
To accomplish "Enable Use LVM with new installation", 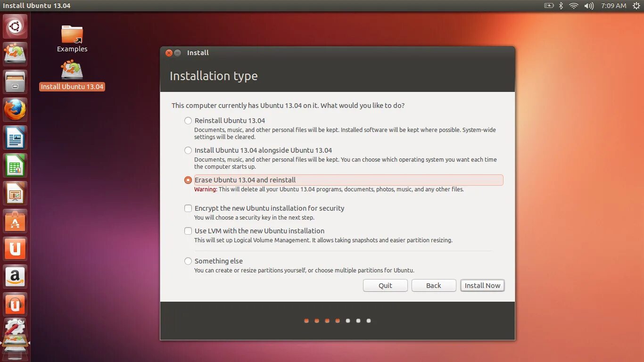I will click(188, 231).
